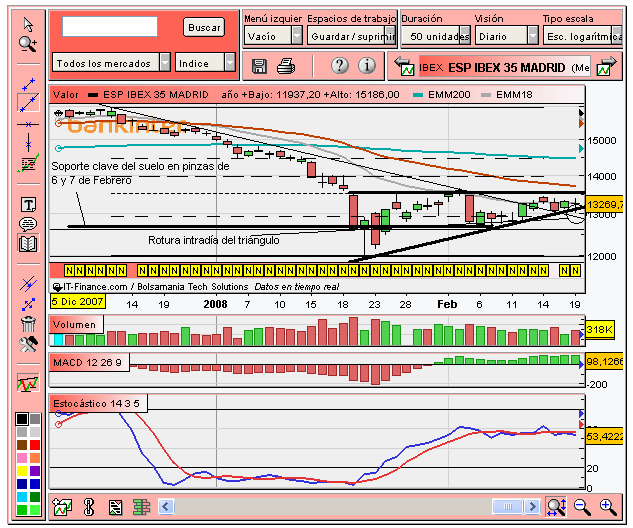The image size is (633, 528).
Task: Select the highlighted trend line tool
Action: (28, 103)
